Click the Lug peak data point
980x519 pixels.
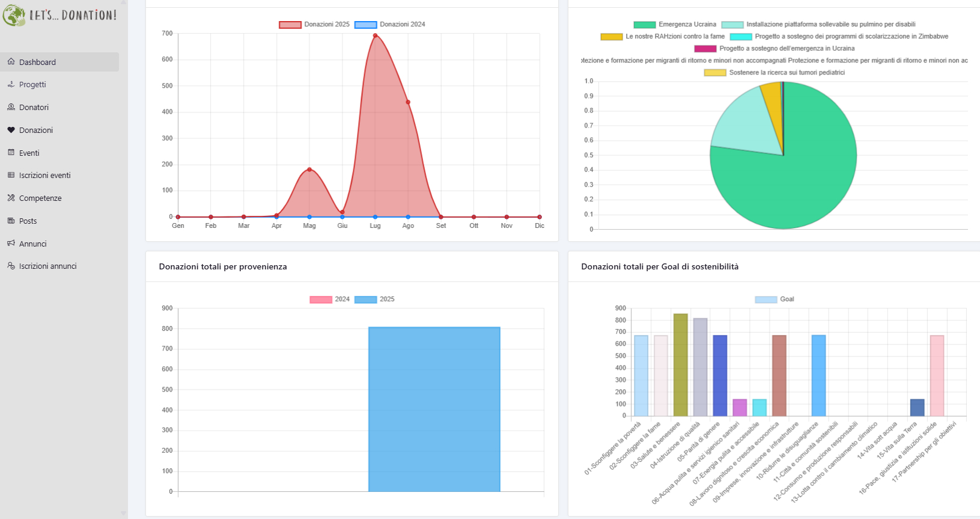[376, 35]
